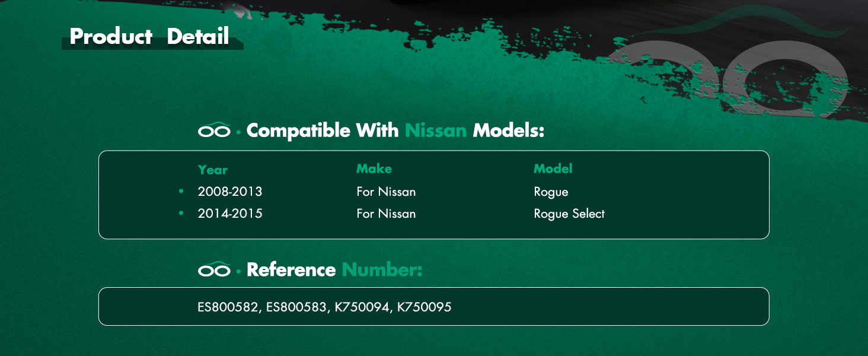Click reference number ES800583
The width and height of the screenshot is (868, 356).
(296, 307)
